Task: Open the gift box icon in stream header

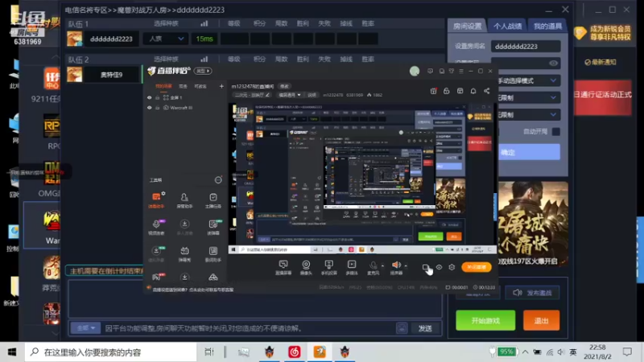Action: click(x=433, y=91)
